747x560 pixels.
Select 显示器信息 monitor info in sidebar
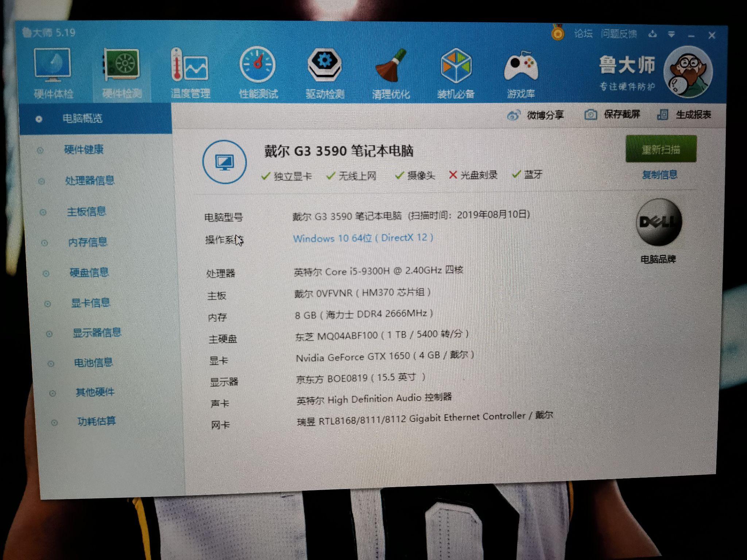97,332
